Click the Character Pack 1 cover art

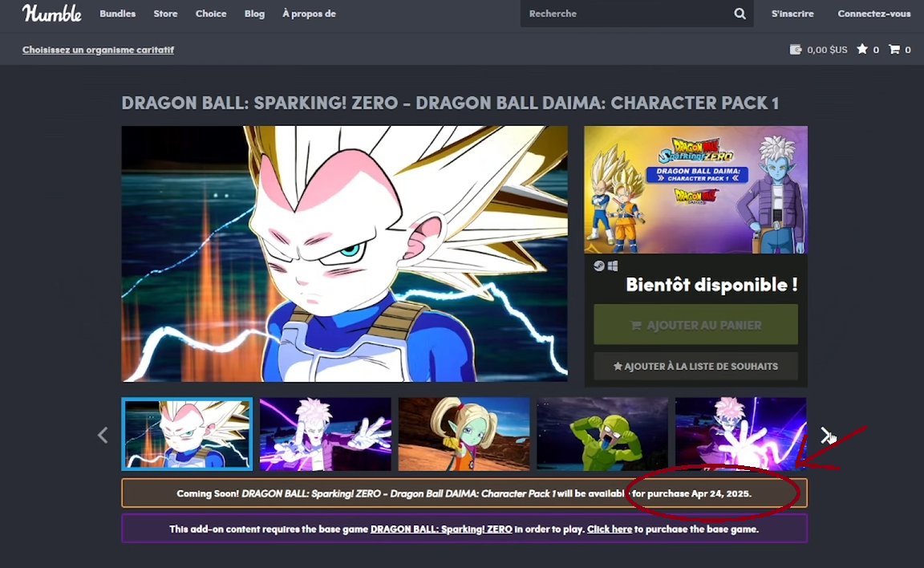click(695, 189)
